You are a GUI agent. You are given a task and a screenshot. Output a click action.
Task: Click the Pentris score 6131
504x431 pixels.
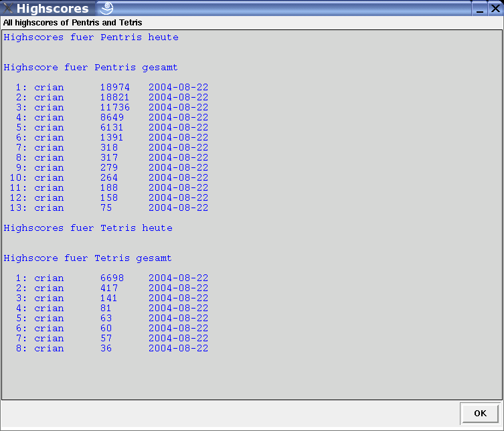click(112, 128)
